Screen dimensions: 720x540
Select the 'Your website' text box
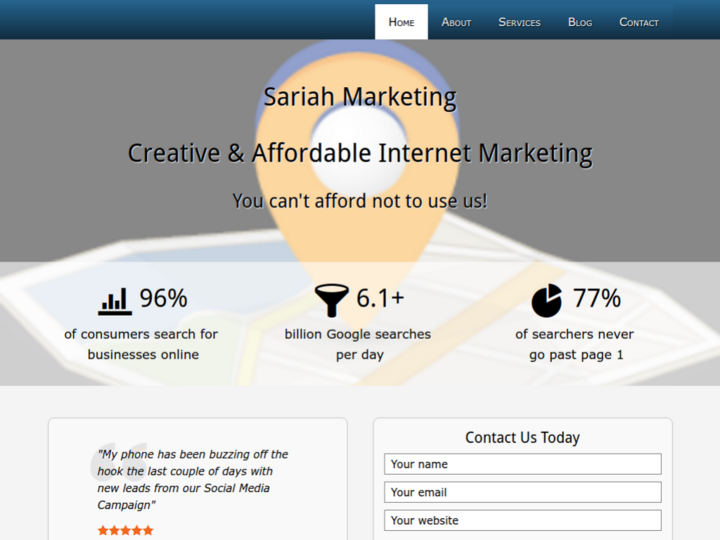click(x=522, y=520)
